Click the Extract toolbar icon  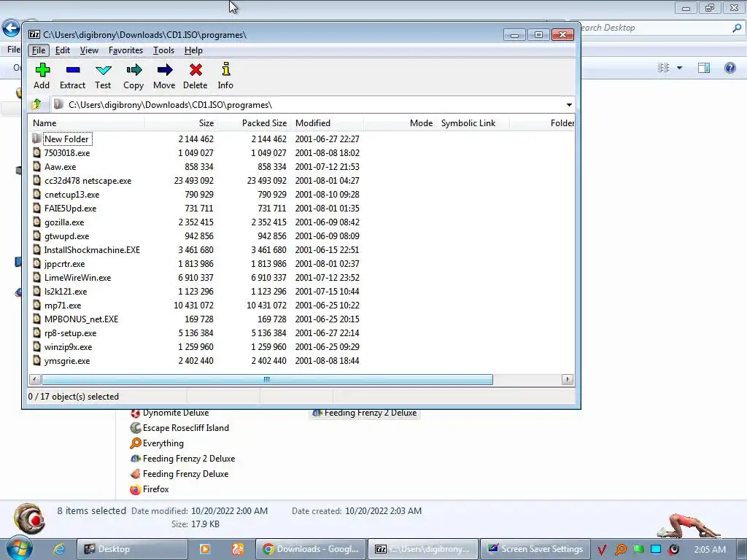coord(72,71)
